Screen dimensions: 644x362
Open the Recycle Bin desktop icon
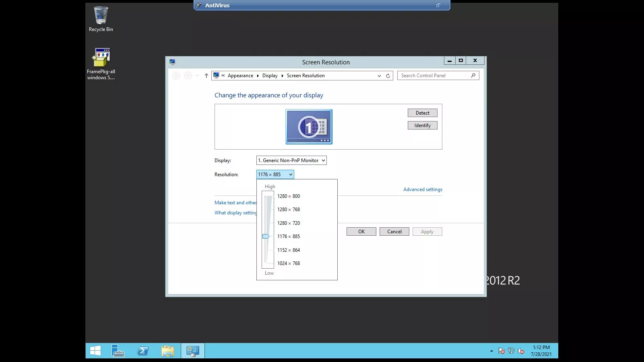(101, 19)
